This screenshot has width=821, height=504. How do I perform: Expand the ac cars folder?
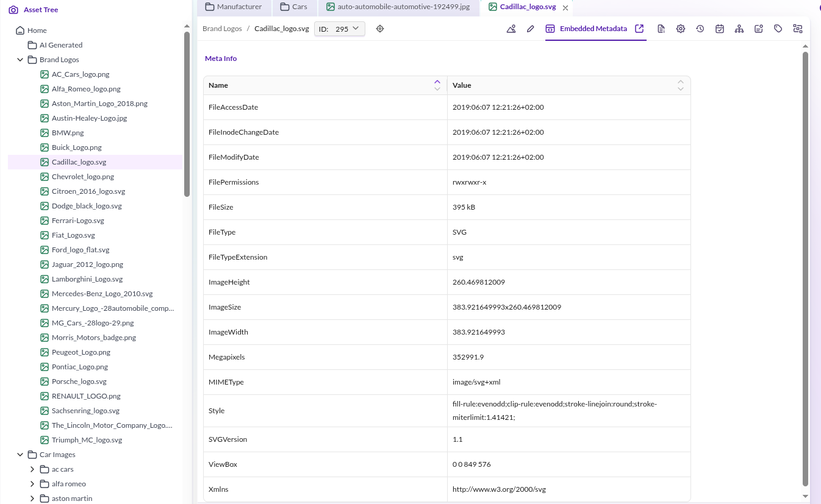[x=32, y=469]
